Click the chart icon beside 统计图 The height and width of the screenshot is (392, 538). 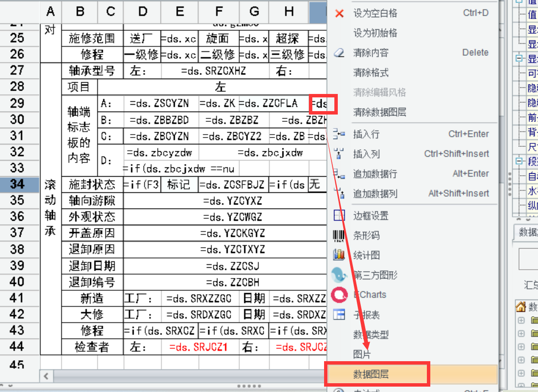click(339, 255)
